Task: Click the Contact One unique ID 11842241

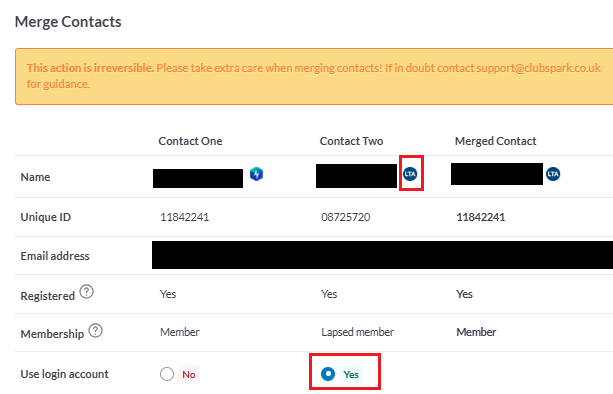Action: (185, 217)
